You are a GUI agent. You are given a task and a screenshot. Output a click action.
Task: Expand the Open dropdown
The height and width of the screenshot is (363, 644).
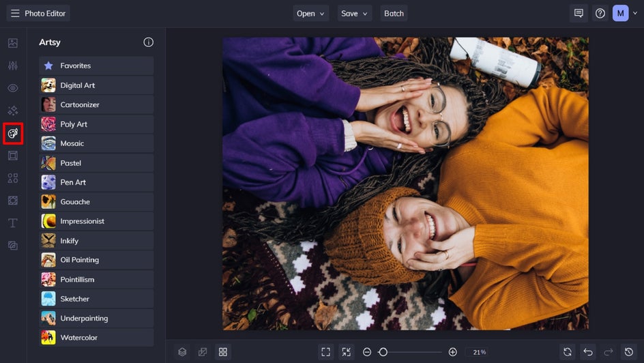pyautogui.click(x=310, y=13)
